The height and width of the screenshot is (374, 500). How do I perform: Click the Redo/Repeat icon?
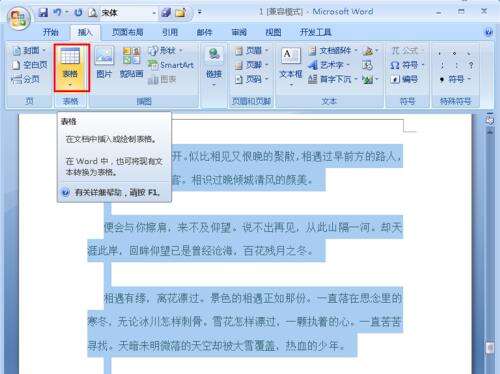coord(78,13)
